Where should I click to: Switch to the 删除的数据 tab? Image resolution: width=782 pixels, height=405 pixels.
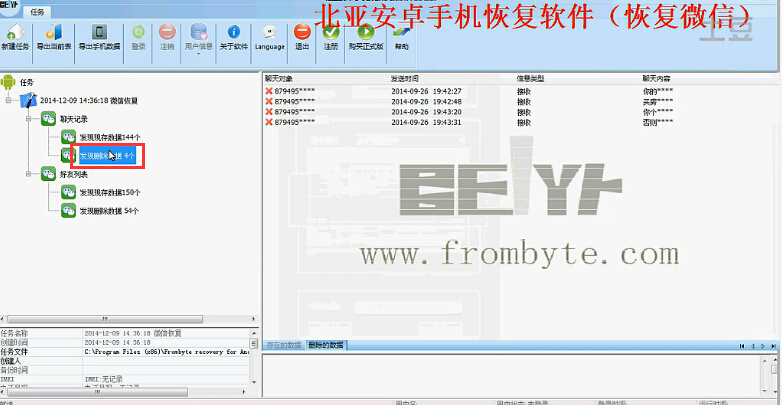coord(326,345)
